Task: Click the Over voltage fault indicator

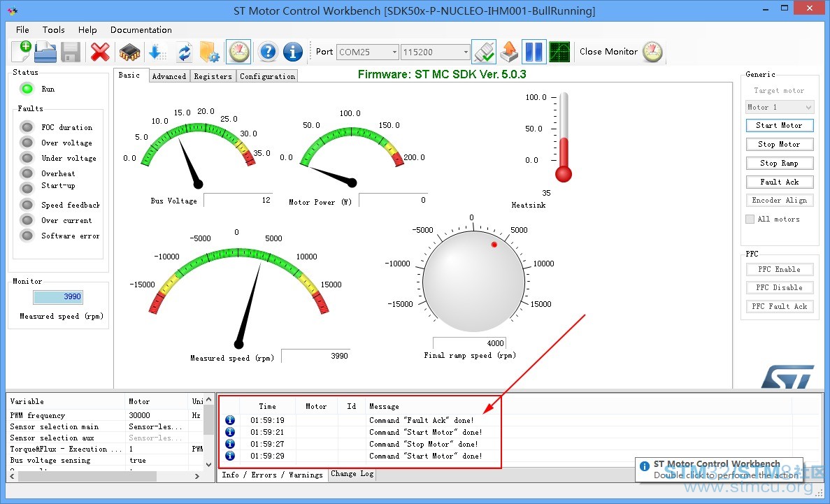Action: tap(27, 143)
